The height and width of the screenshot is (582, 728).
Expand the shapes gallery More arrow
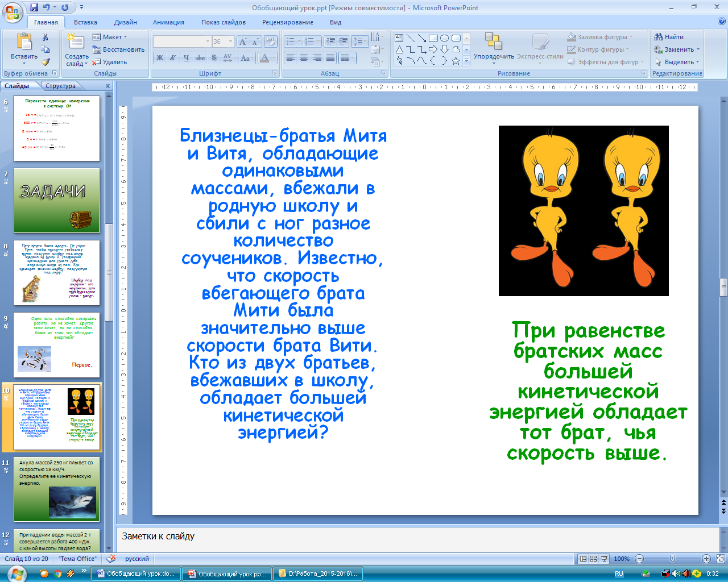467,61
